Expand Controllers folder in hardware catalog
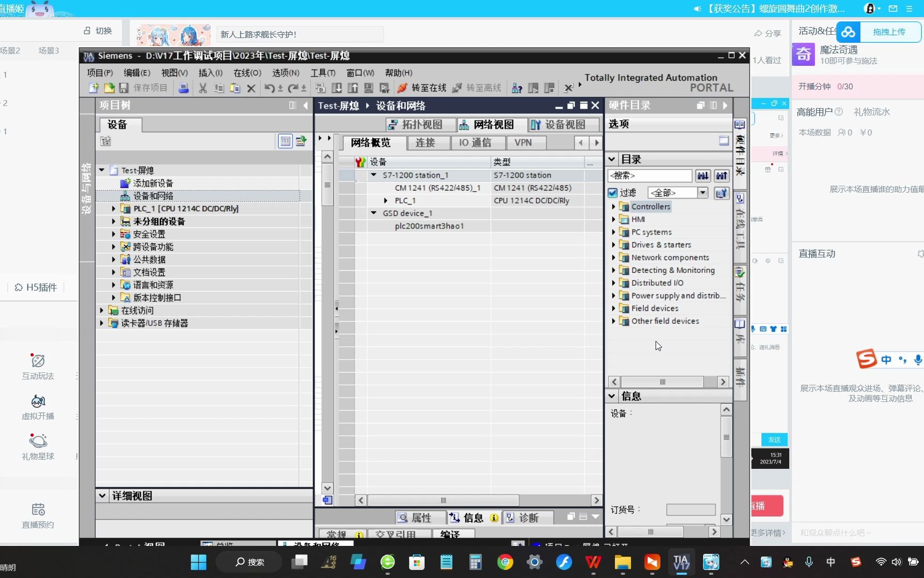The width and height of the screenshot is (924, 578). [x=613, y=207]
